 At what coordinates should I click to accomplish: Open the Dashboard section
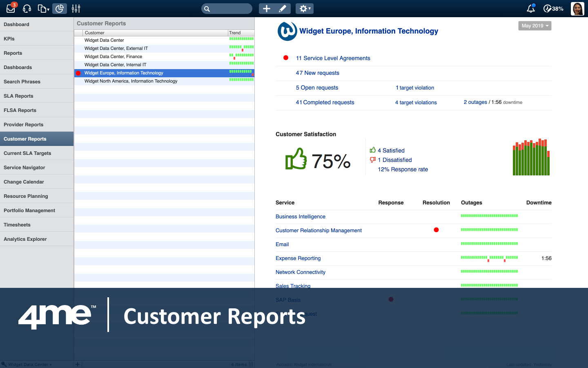coord(37,25)
